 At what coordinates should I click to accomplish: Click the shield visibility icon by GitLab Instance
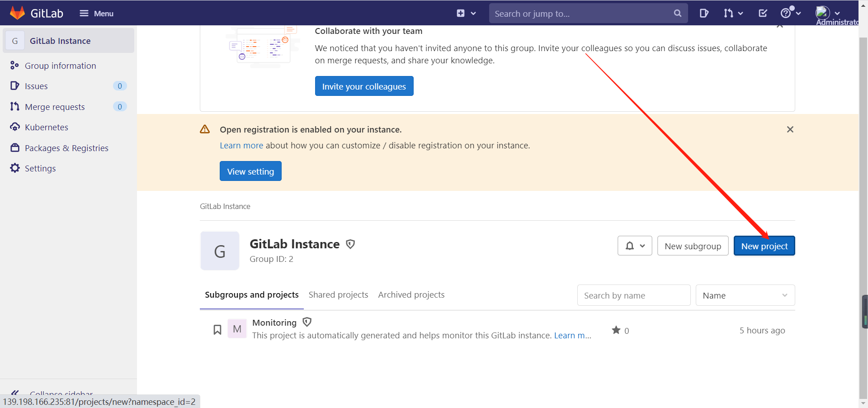(350, 244)
